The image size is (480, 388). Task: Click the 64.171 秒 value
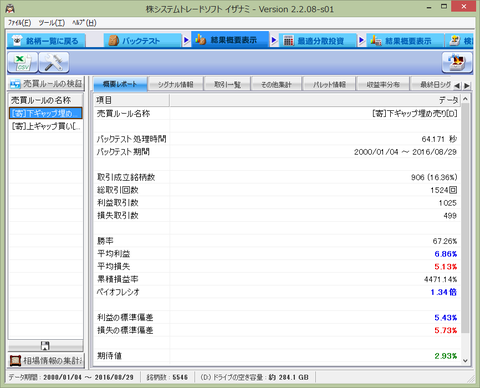(439, 139)
